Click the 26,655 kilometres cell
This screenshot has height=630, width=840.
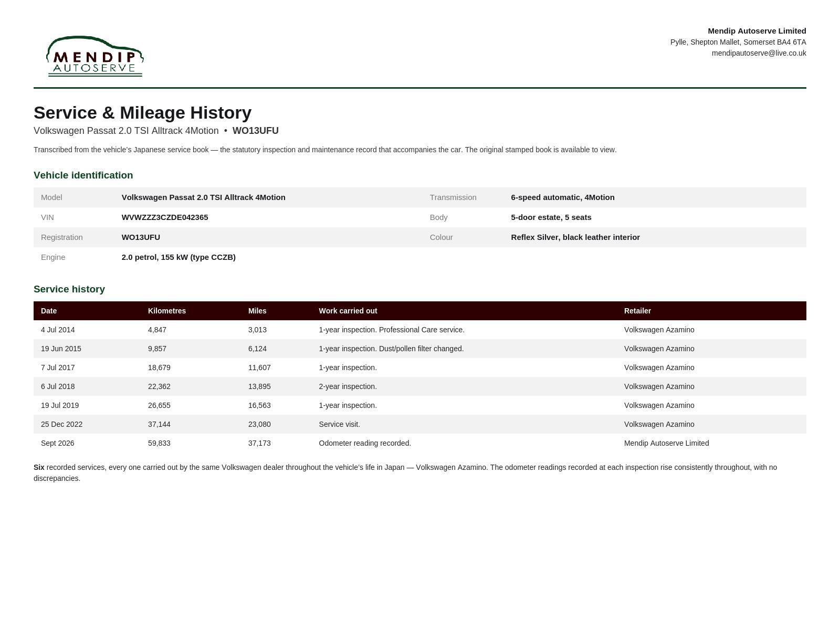(x=159, y=405)
